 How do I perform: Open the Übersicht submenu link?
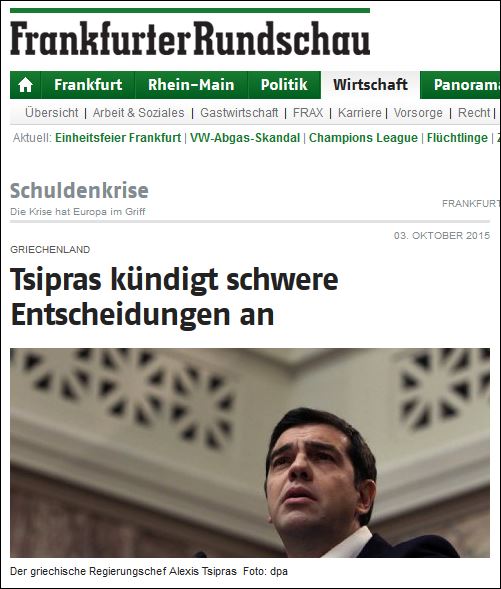[x=52, y=113]
